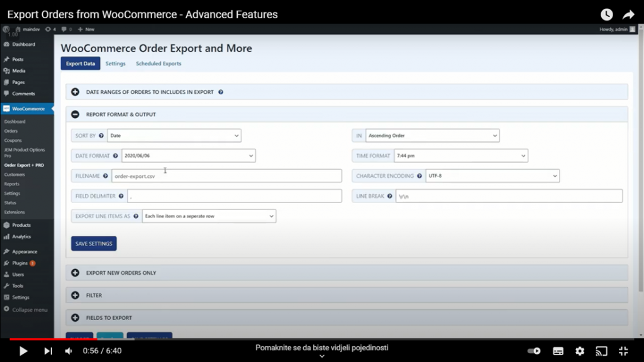The width and height of the screenshot is (644, 362).
Task: Switch to the Export Data tab
Action: pyautogui.click(x=80, y=63)
